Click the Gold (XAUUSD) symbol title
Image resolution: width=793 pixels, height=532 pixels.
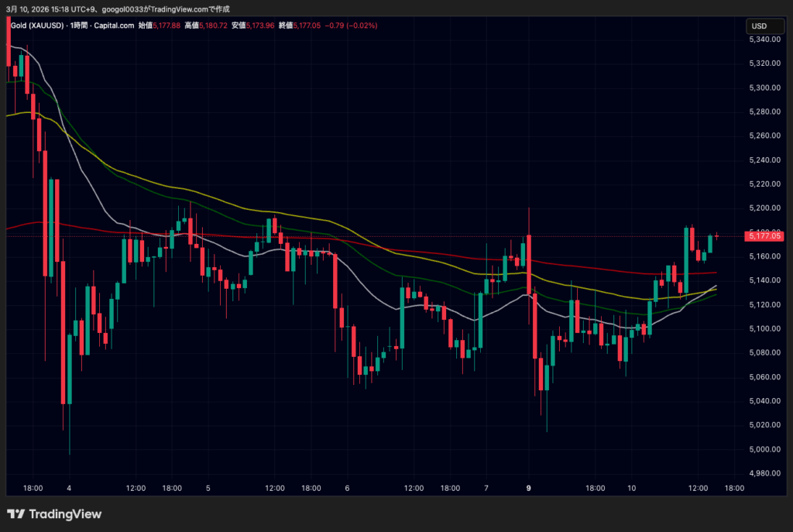point(38,26)
